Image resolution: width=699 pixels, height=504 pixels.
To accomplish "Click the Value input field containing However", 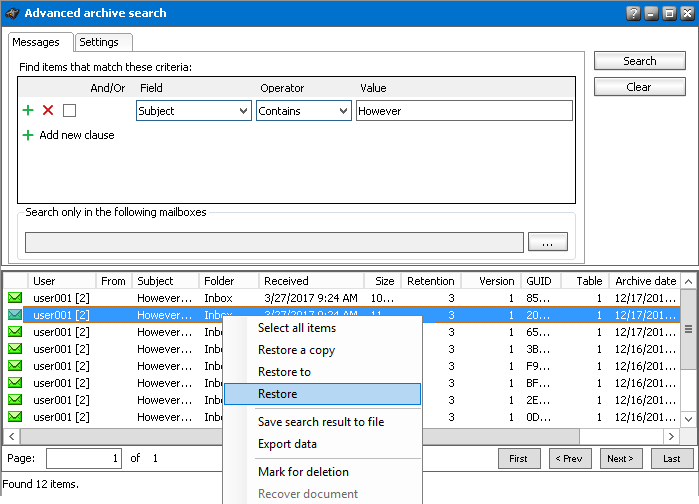I will point(463,111).
